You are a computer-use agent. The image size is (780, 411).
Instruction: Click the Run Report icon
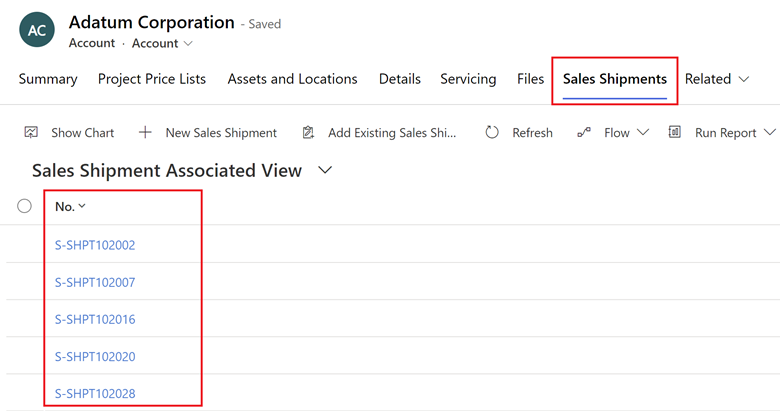[675, 132]
